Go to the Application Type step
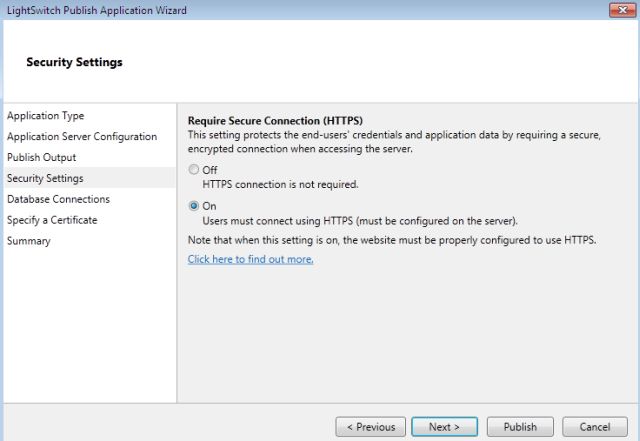 pos(45,116)
